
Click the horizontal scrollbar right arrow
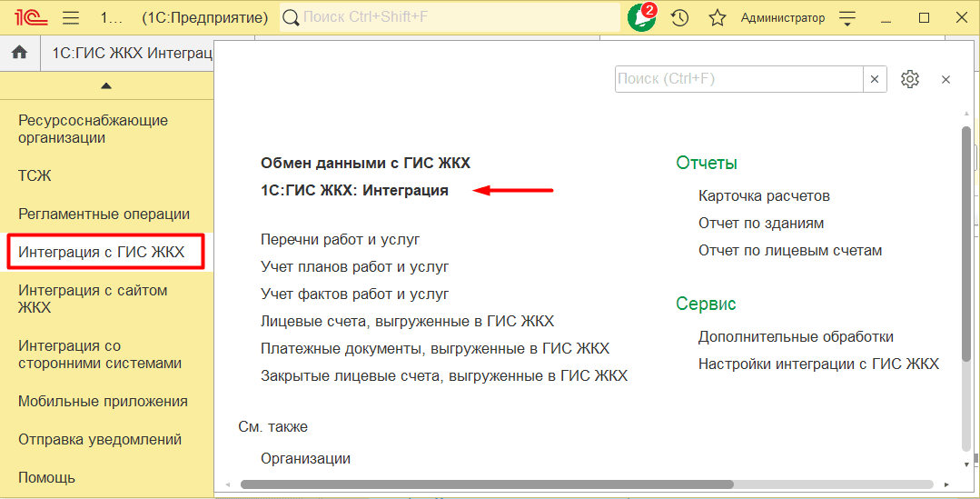click(x=947, y=485)
